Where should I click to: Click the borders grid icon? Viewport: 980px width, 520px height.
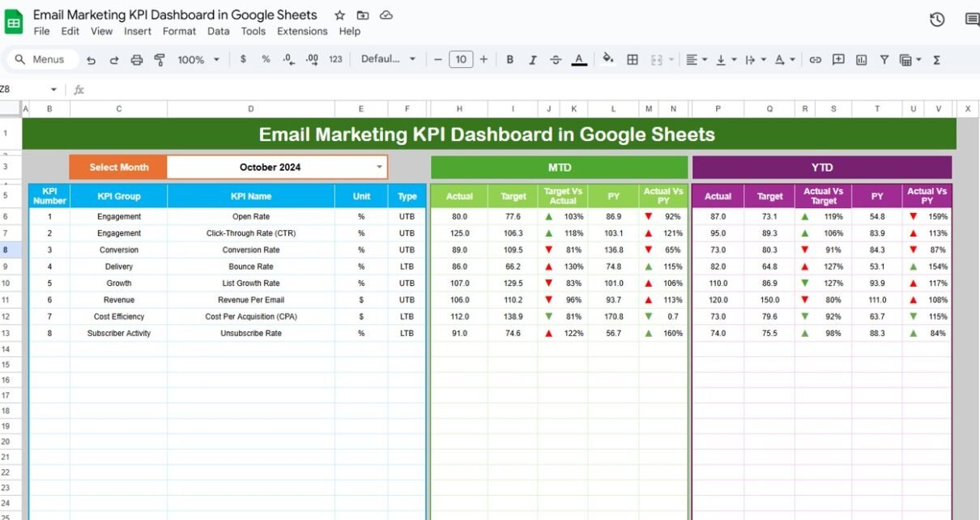tap(633, 60)
